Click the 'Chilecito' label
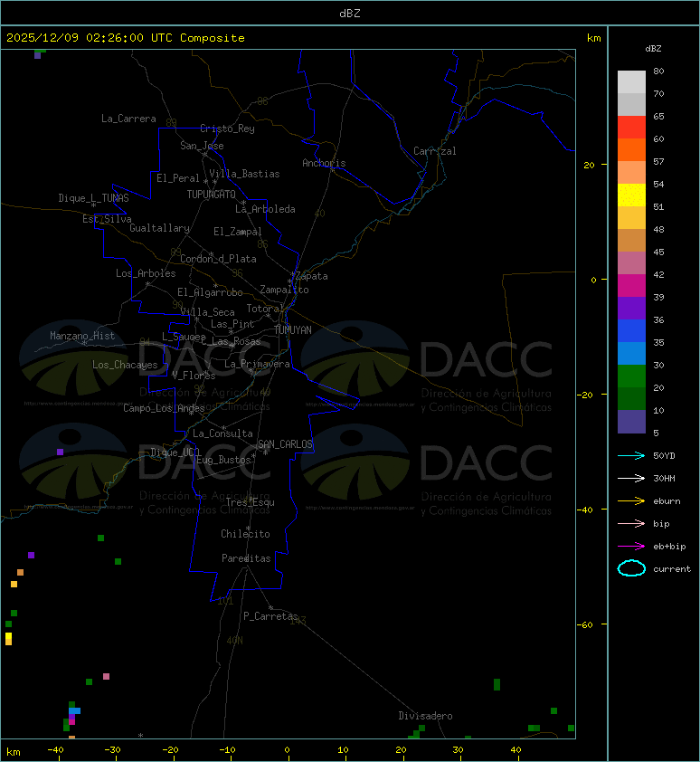This screenshot has width=700, height=762. click(245, 534)
